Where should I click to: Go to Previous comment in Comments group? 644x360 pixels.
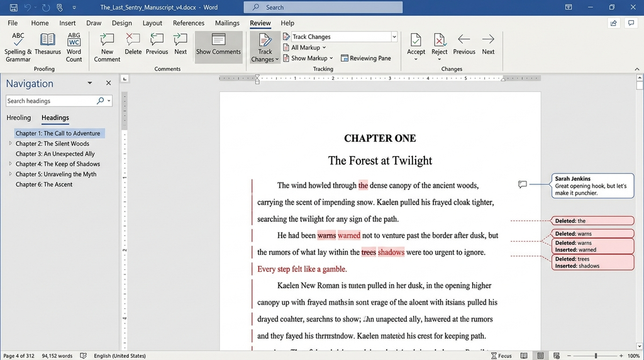[x=157, y=44]
